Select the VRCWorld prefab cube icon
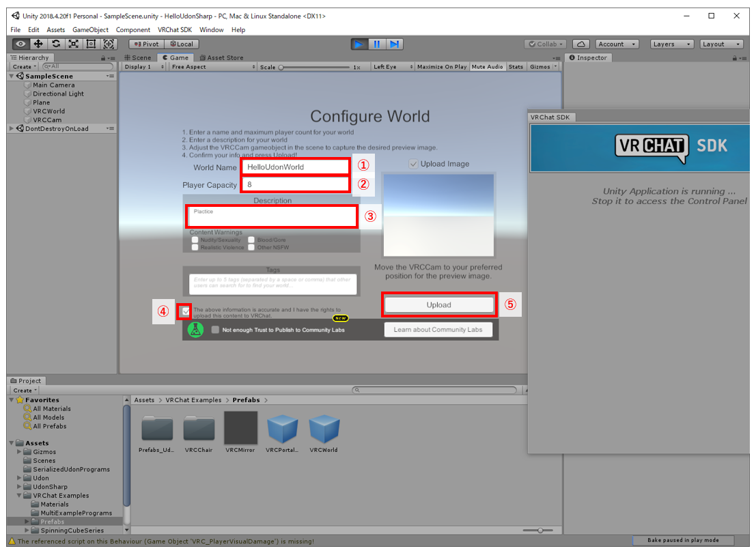The image size is (756, 553). coord(324,428)
